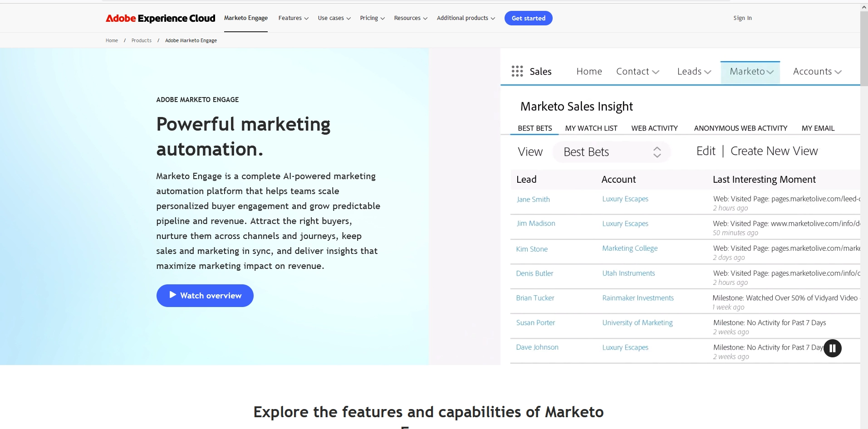Open Rainmaker Investments account
This screenshot has height=429, width=868.
638,298
